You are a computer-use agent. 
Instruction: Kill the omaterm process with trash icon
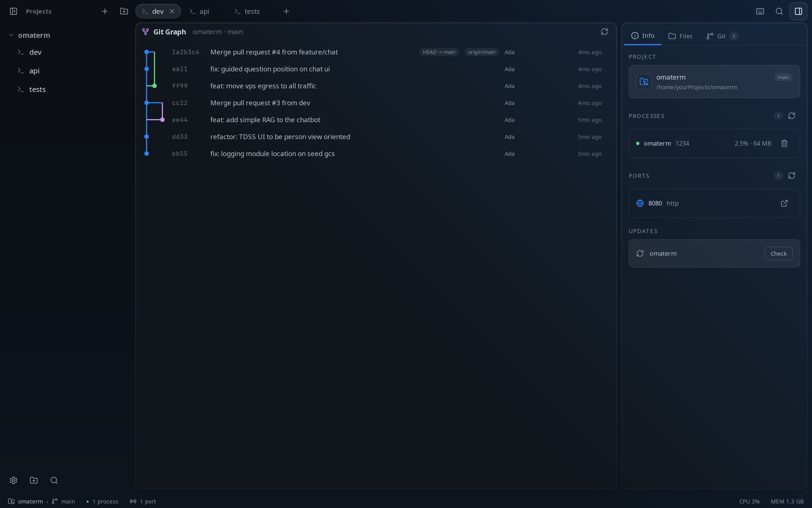tap(784, 143)
